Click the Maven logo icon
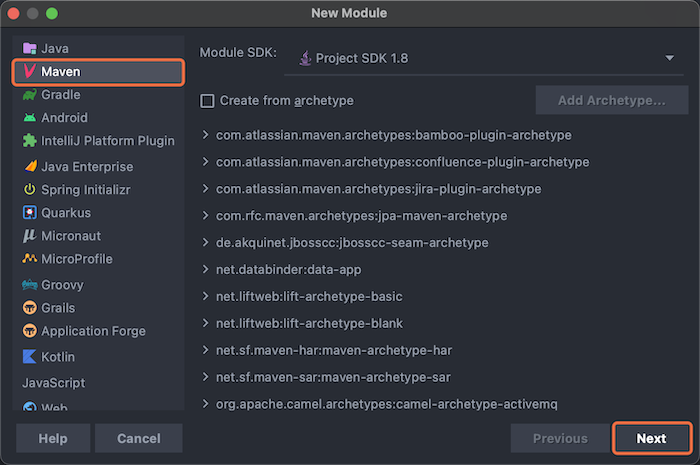Viewport: 700px width, 465px height. tap(29, 71)
